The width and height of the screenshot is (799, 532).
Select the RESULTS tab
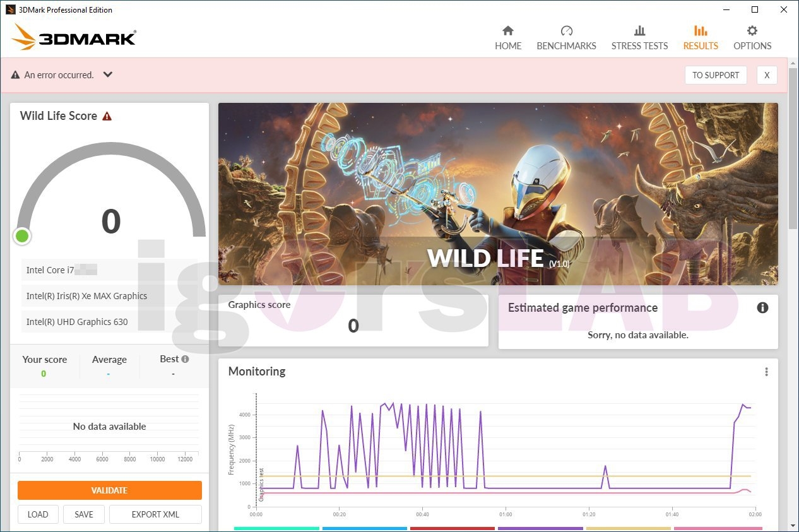[701, 38]
